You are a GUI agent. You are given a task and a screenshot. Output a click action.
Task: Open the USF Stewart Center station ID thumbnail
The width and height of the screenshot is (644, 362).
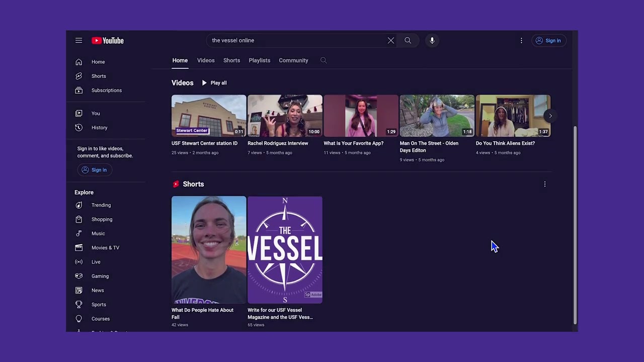tap(209, 116)
